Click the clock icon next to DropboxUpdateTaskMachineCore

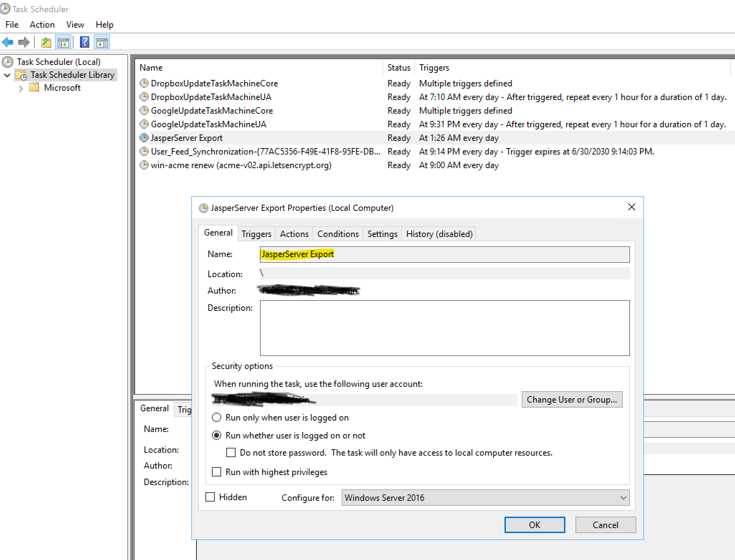[x=144, y=84]
